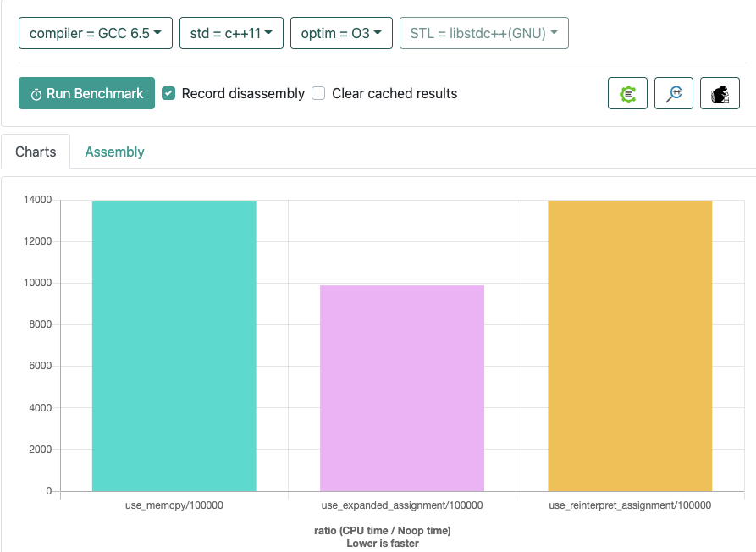The image size is (756, 552).
Task: Click the 8000 y-axis value
Action: (40, 324)
